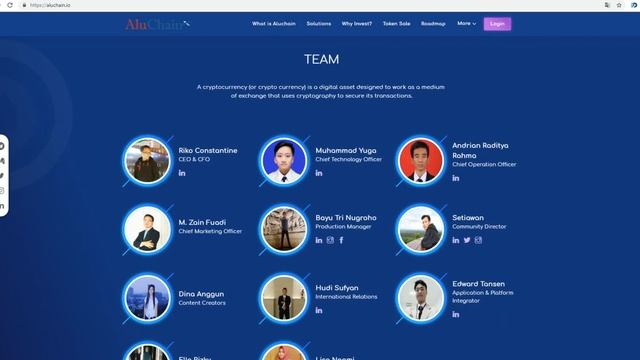Open Hudi Sufyan's LinkedIn icon

click(x=319, y=311)
